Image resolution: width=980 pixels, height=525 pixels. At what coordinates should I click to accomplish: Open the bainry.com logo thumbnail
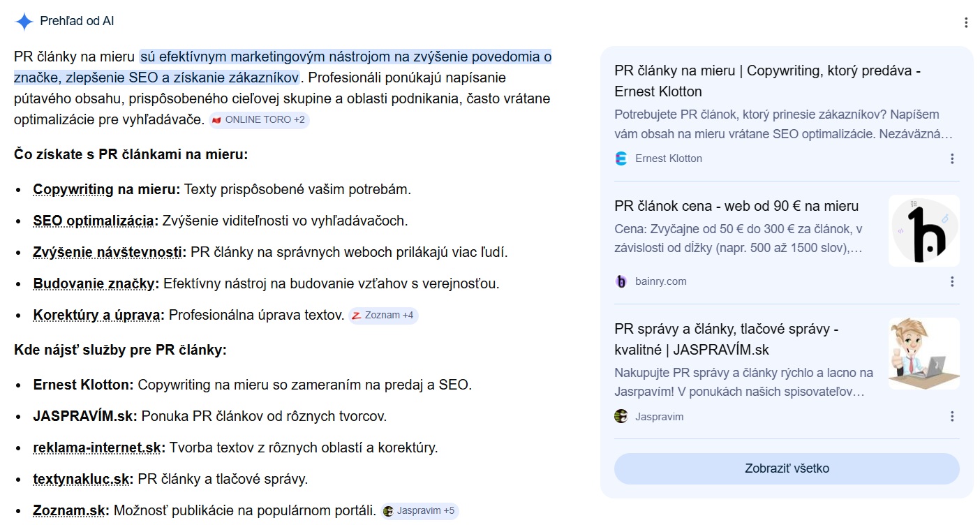click(924, 230)
